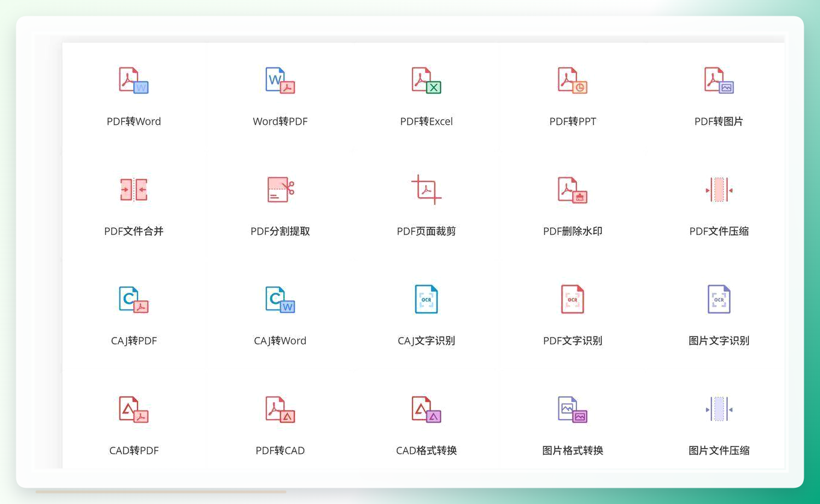Click the 图片文件压缩 label
The image size is (820, 504).
[x=719, y=450]
